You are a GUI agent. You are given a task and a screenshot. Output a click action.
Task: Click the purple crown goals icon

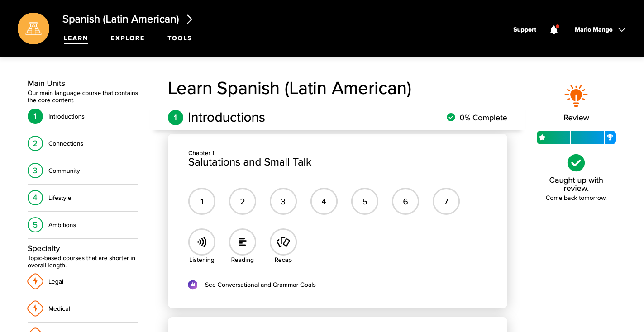pos(193,285)
